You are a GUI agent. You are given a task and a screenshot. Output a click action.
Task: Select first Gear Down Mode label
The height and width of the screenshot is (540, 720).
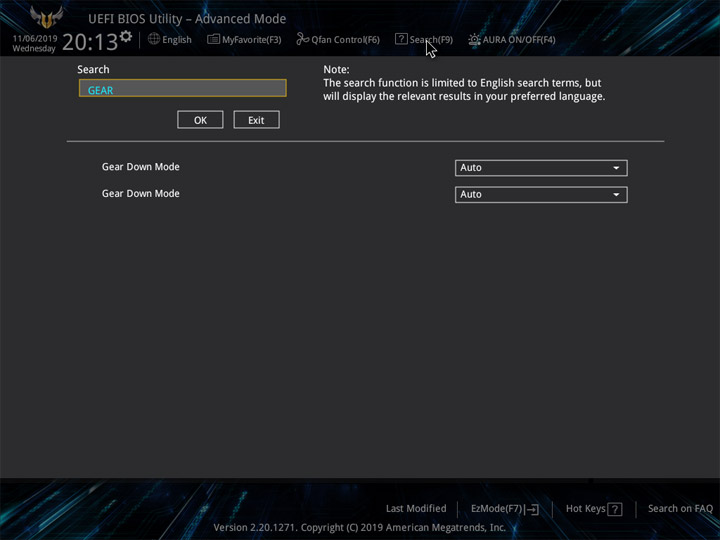141,167
